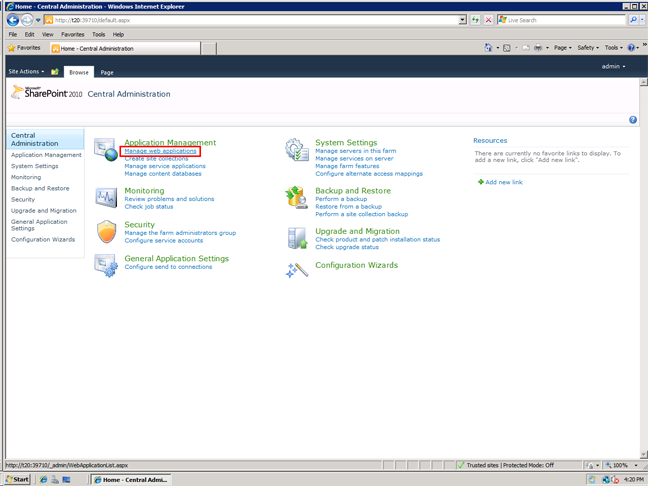Screen dimensions: 648x486
Task: Click the Favorites star icon
Action: point(12,48)
